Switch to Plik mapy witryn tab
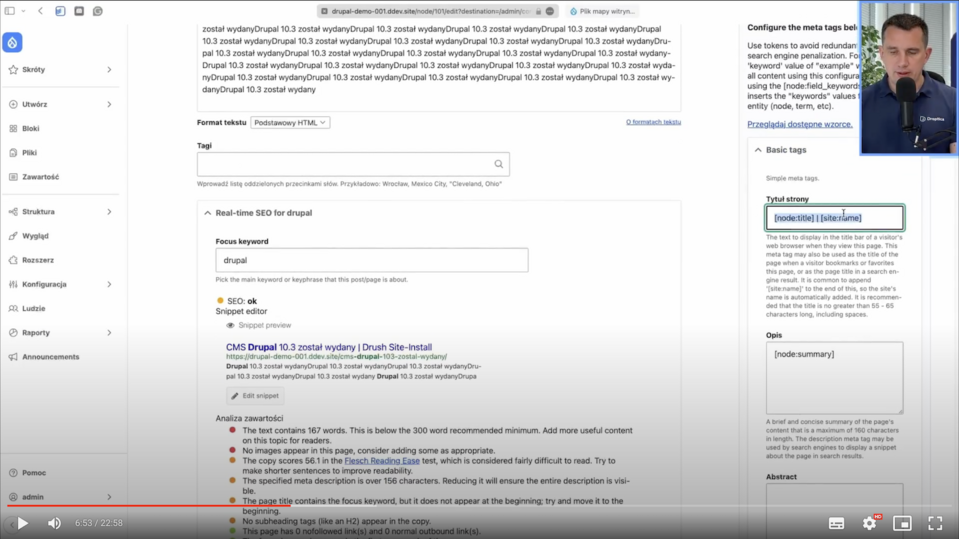 click(602, 11)
